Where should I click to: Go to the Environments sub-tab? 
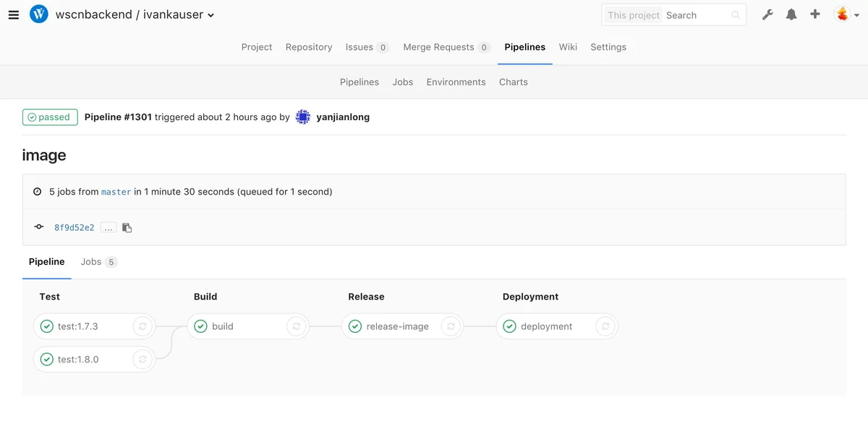click(456, 82)
